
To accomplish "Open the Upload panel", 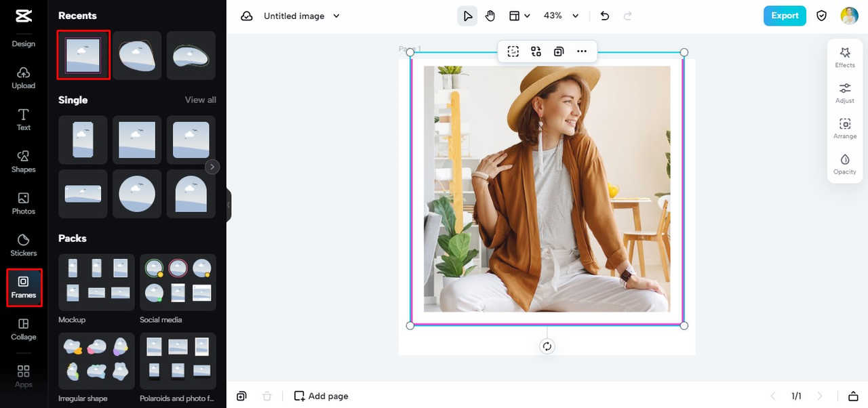I will [x=23, y=78].
